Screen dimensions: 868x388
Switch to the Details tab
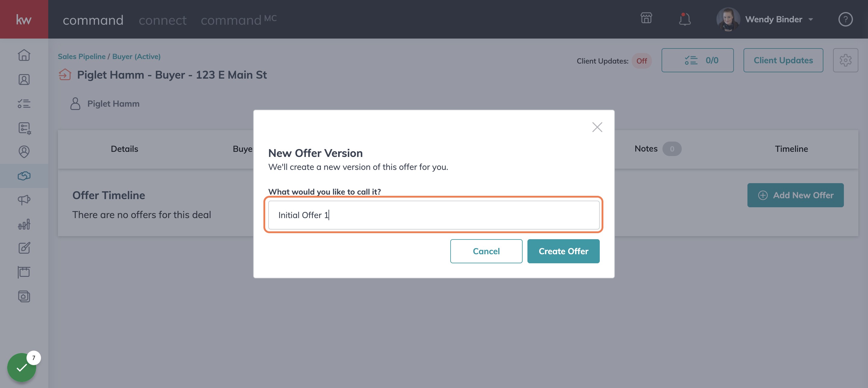click(124, 149)
